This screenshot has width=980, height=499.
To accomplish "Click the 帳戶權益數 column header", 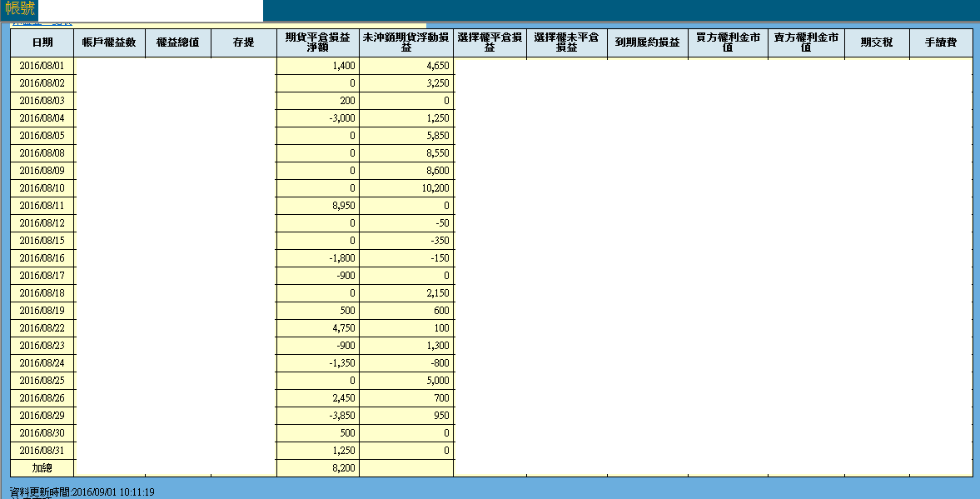I will coord(109,42).
